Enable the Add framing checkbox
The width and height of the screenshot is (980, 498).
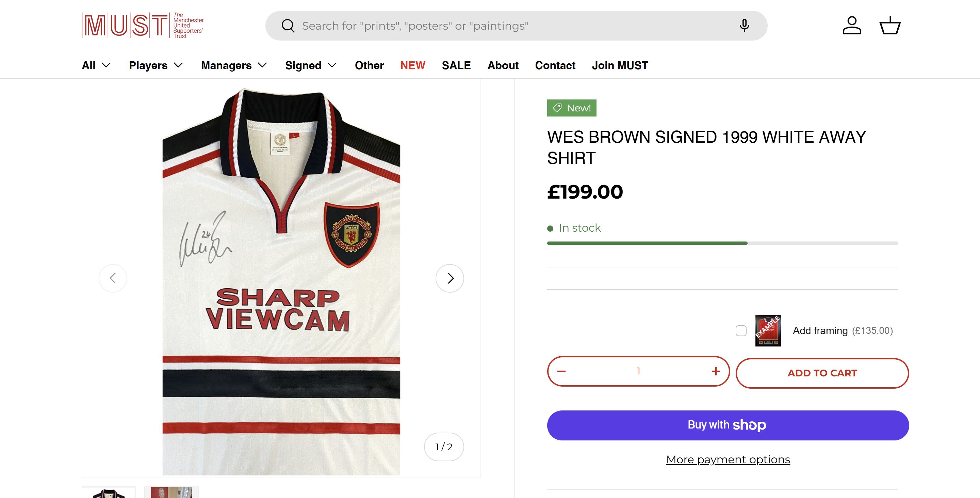pos(741,330)
